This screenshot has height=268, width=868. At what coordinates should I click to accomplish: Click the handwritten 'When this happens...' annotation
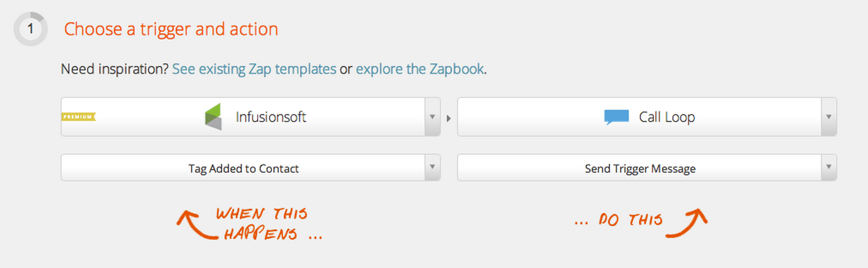(x=269, y=223)
